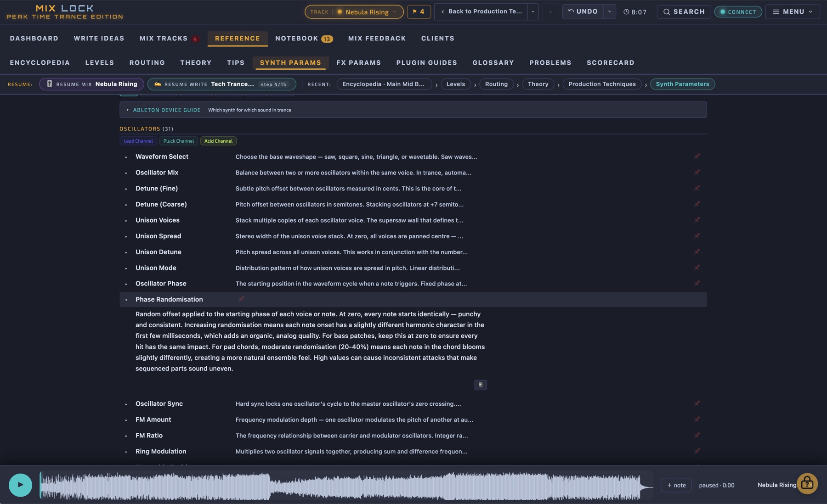The image size is (827, 504).
Task: Click the Mix Lock Peak Time Trance logo
Action: (x=64, y=12)
